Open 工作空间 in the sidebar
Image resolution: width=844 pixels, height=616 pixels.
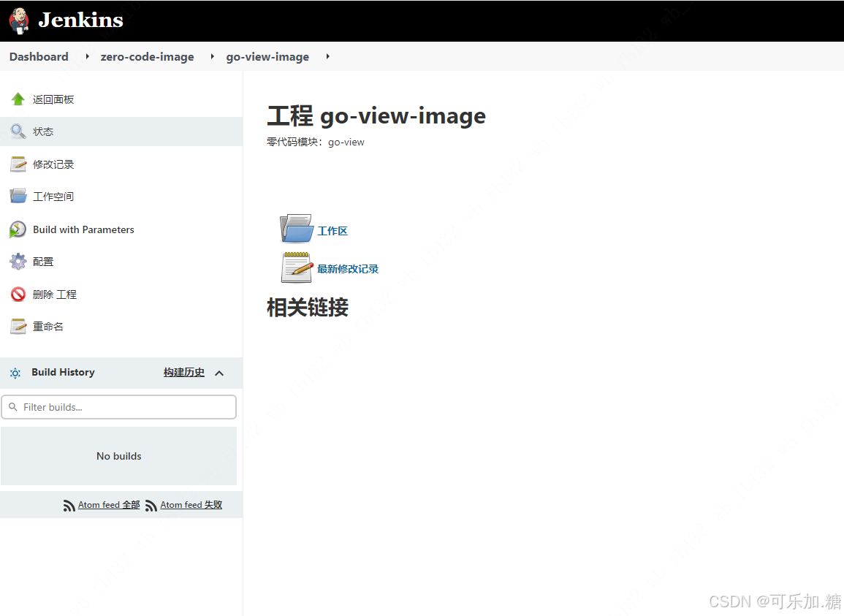[x=53, y=197]
